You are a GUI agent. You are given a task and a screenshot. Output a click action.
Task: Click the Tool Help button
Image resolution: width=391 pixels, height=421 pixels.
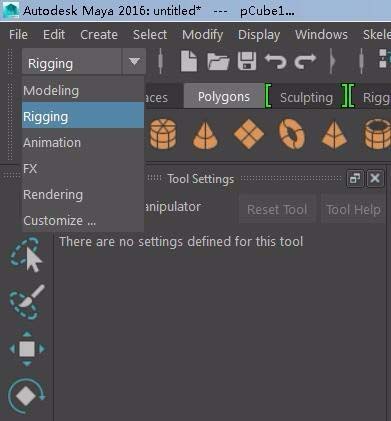point(353,210)
